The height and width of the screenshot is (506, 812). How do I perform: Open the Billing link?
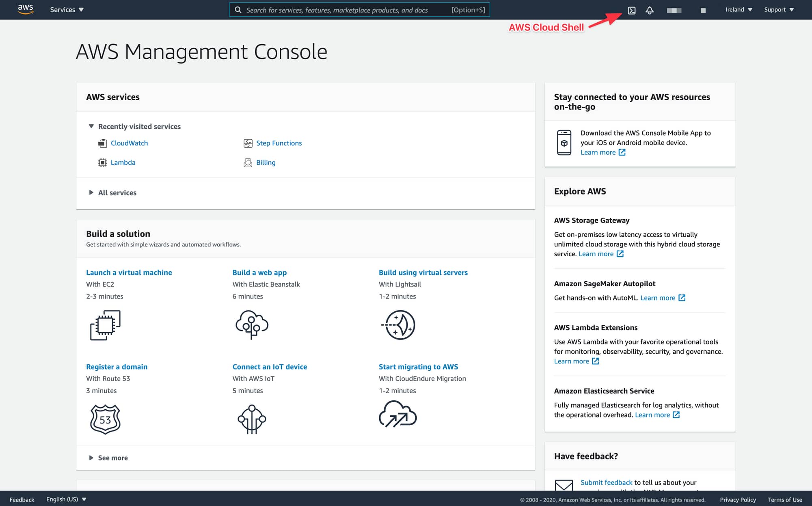[266, 162]
